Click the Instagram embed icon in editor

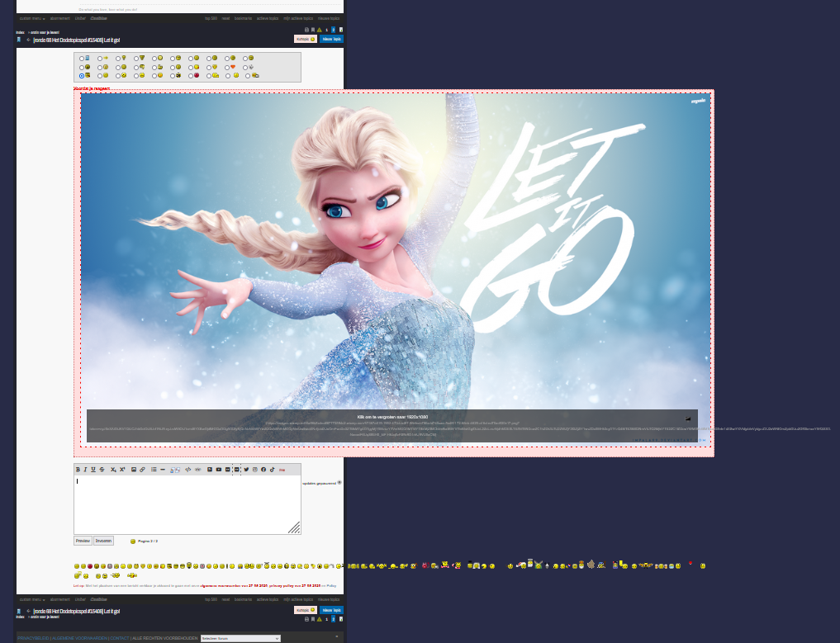(x=255, y=470)
